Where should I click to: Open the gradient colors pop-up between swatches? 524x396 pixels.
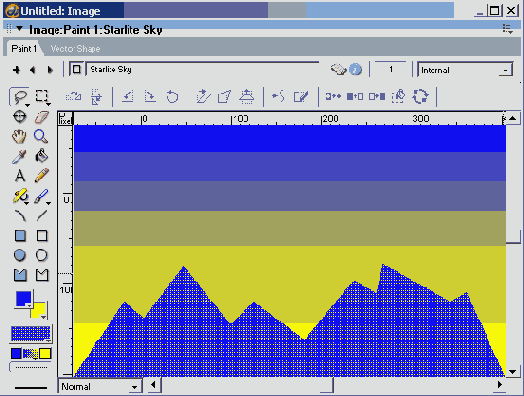30,354
